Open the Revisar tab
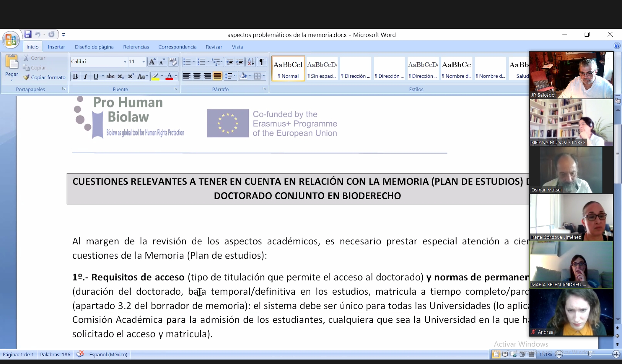The image size is (622, 364). (214, 47)
